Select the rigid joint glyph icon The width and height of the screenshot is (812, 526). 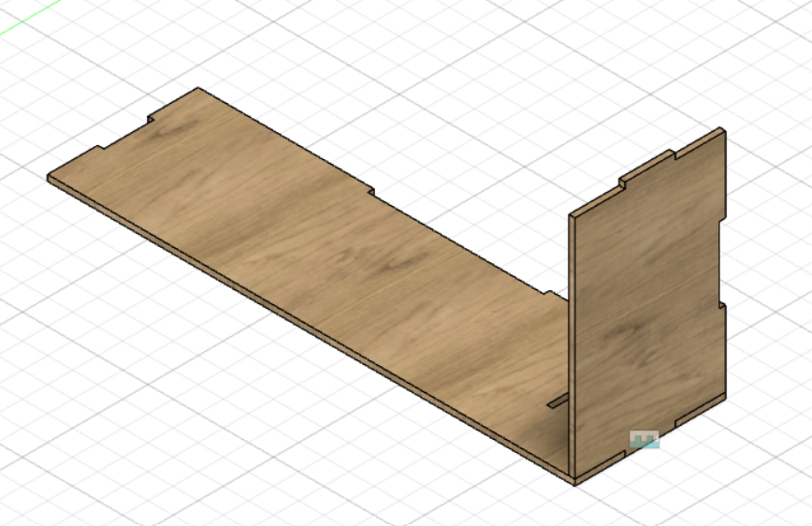(645, 440)
